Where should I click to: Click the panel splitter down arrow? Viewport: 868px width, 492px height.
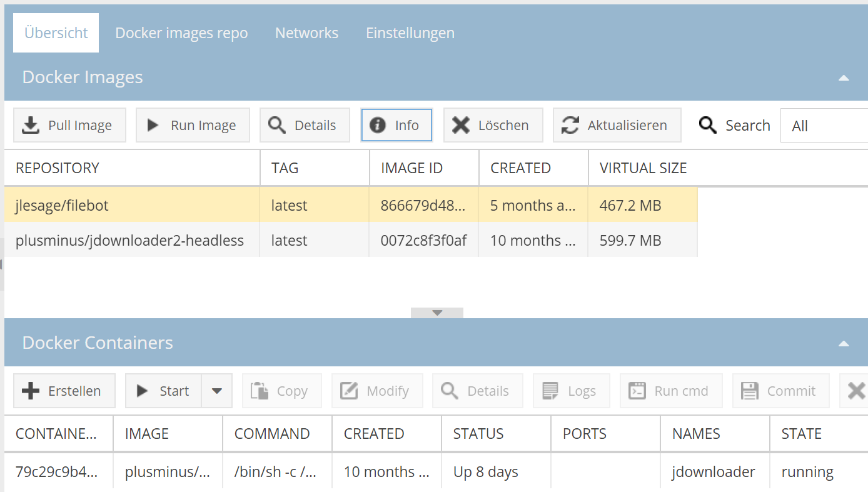click(x=437, y=313)
